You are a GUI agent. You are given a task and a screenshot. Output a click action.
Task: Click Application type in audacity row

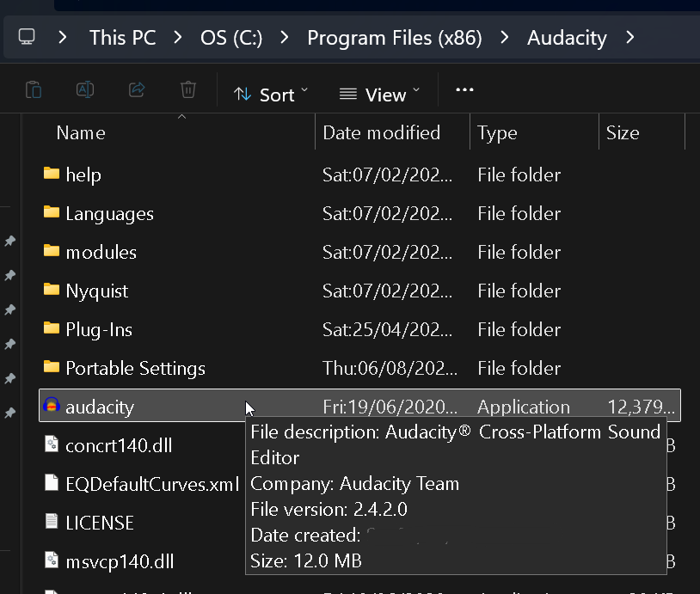[x=523, y=407]
